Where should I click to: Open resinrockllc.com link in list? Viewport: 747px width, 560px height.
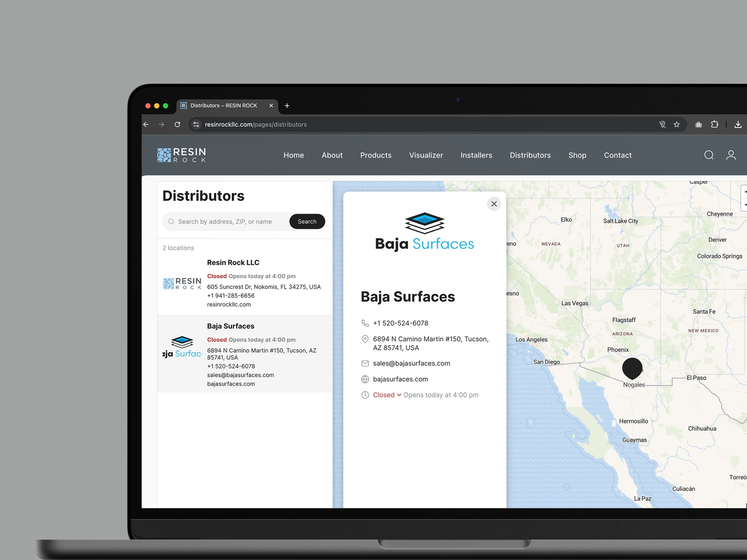pos(229,304)
